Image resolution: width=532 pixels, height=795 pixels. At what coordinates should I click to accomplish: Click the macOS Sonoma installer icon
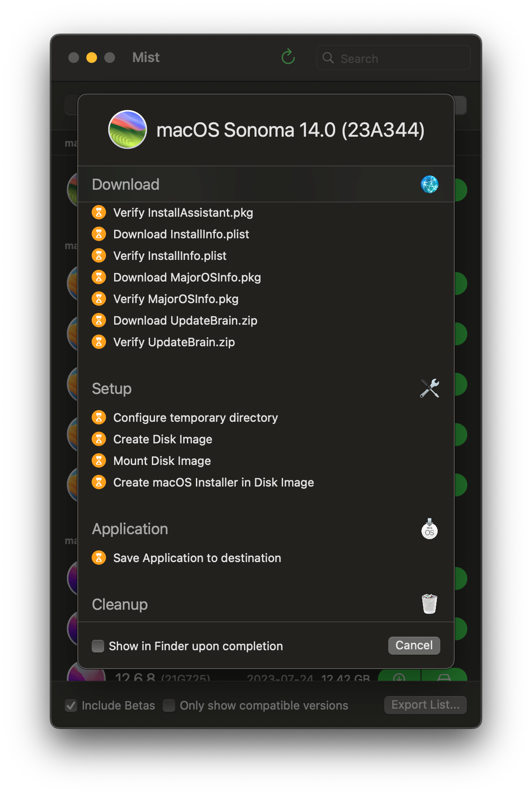128,130
